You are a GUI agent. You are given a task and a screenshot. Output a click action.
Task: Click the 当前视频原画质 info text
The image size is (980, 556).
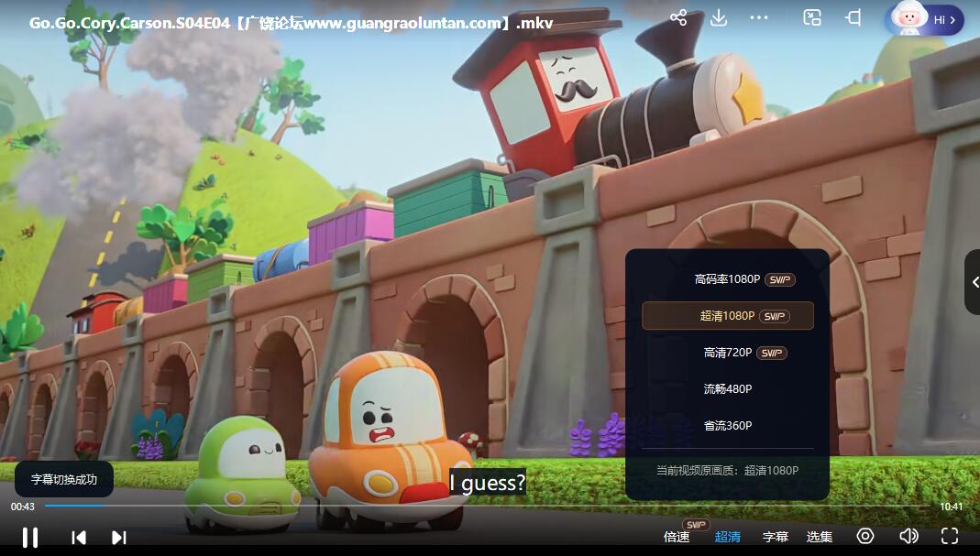pos(728,471)
